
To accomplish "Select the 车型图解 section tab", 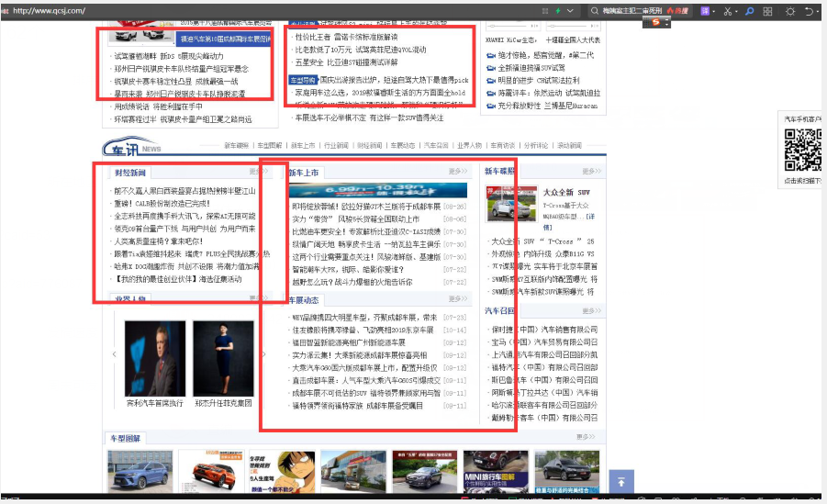I will (125, 439).
